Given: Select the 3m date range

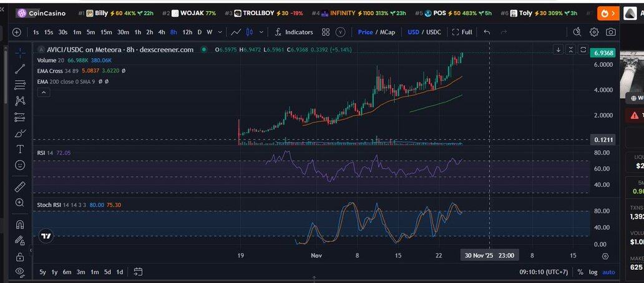Looking at the screenshot, I should 80,272.
